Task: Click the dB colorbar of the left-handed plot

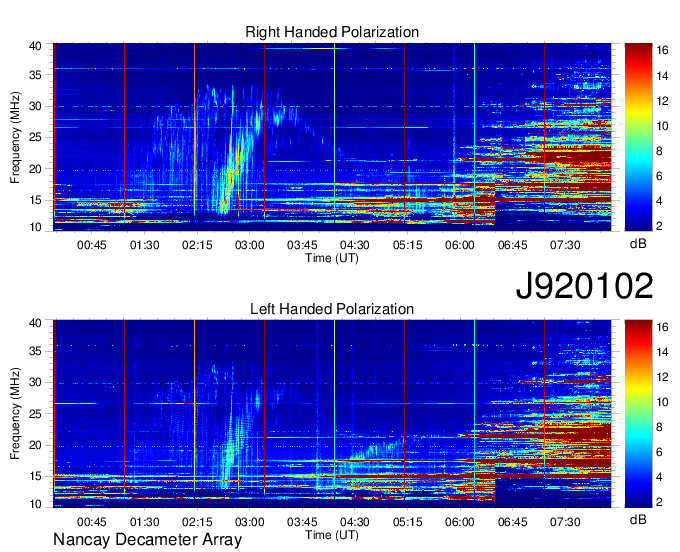Action: click(638, 414)
